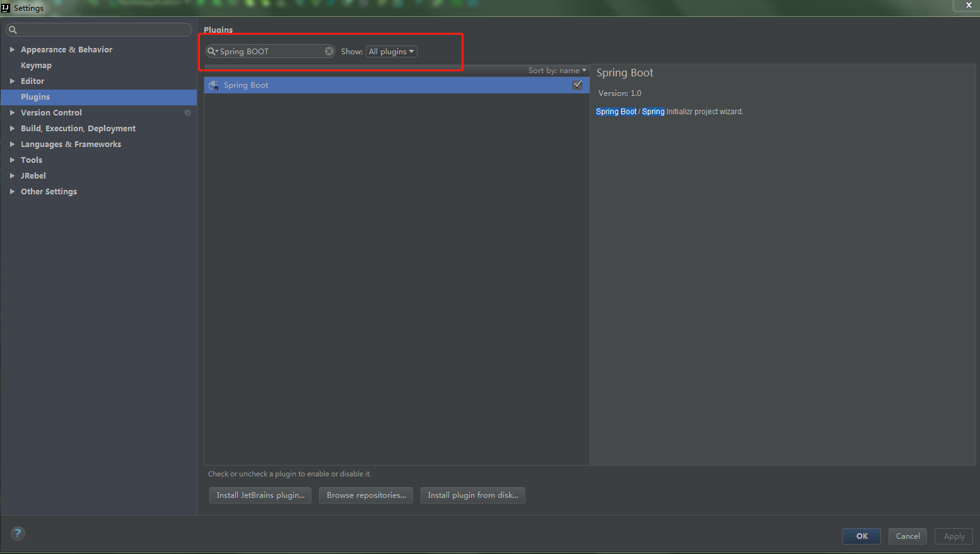Screen dimensions: 980x554
Task: Expand the Editor section arrow
Action: tap(12, 81)
